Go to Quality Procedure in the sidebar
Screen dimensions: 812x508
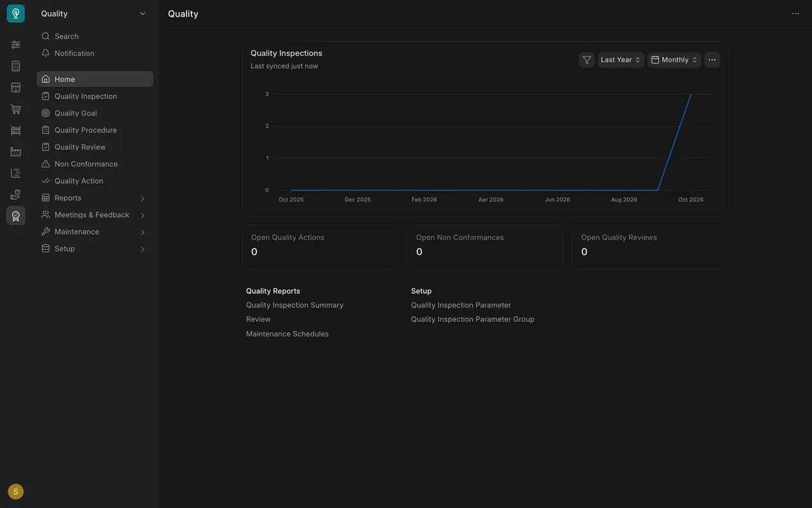coord(95,130)
